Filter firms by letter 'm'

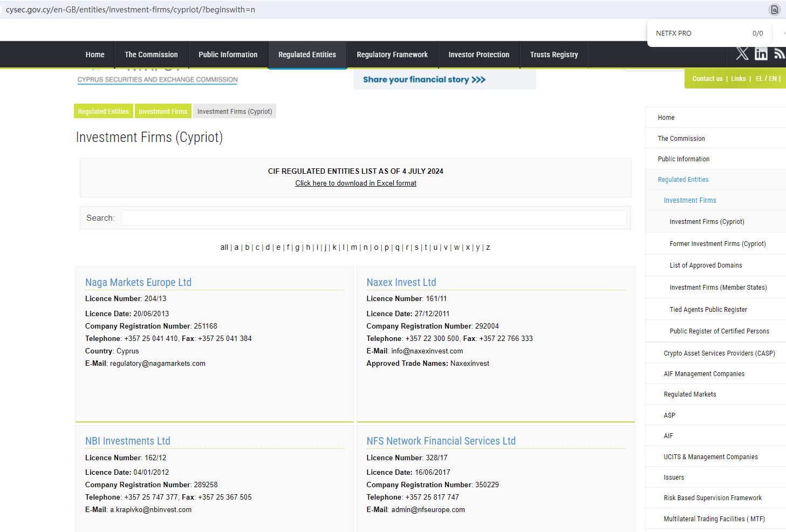tap(354, 248)
